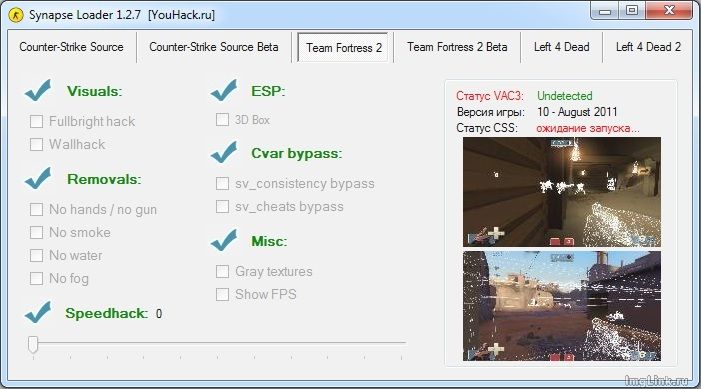Click the Misc section checkmark icon
This screenshot has width=701, height=389.
click(224, 240)
